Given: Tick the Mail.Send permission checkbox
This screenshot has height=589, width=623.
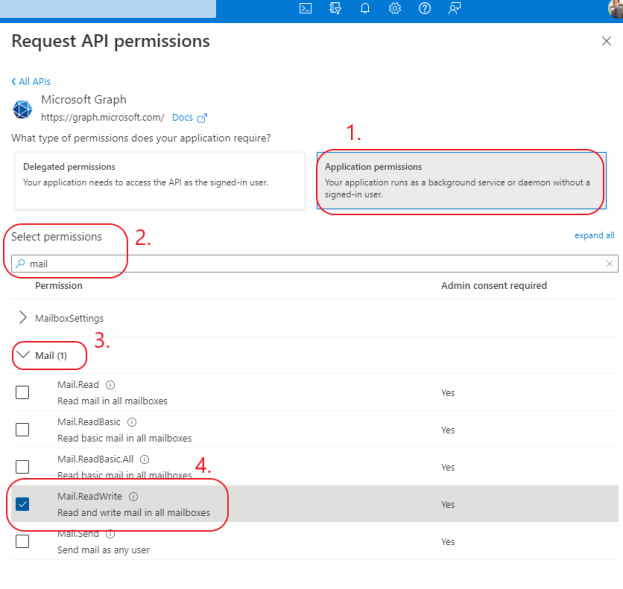Looking at the screenshot, I should [23, 541].
